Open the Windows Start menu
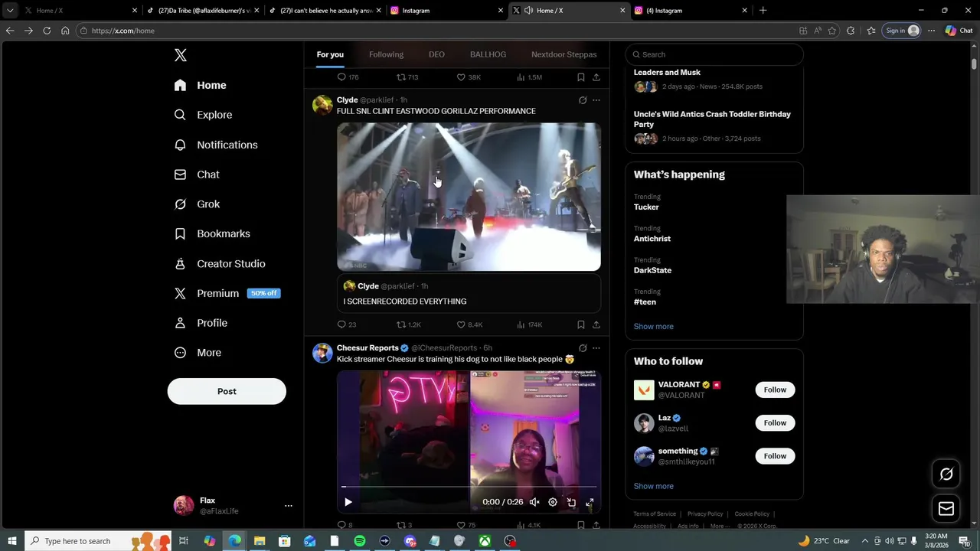980x551 pixels. click(11, 541)
